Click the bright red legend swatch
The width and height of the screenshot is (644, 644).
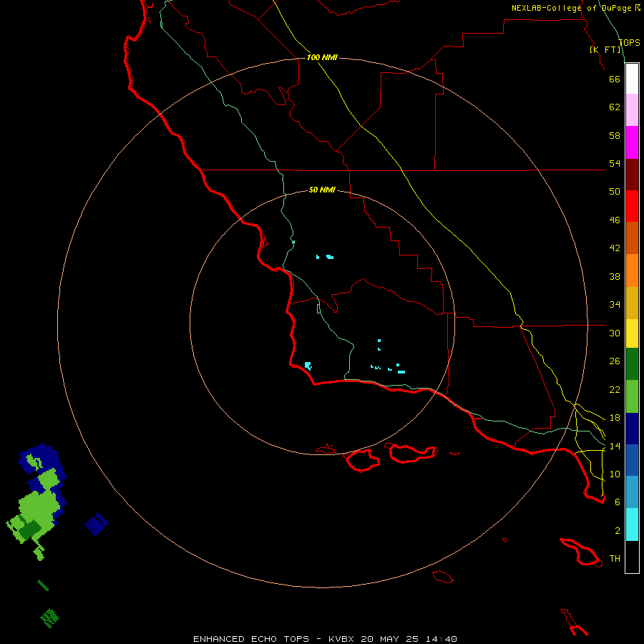pyautogui.click(x=632, y=206)
